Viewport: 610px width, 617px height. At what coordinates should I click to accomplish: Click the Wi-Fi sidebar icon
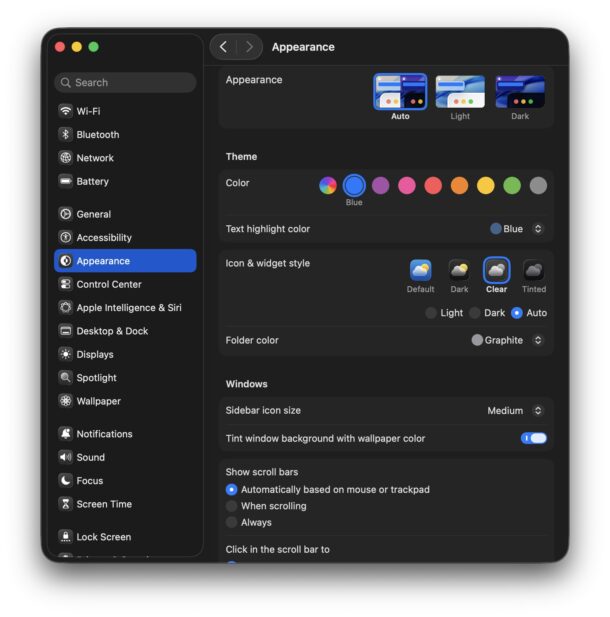pyautogui.click(x=66, y=111)
